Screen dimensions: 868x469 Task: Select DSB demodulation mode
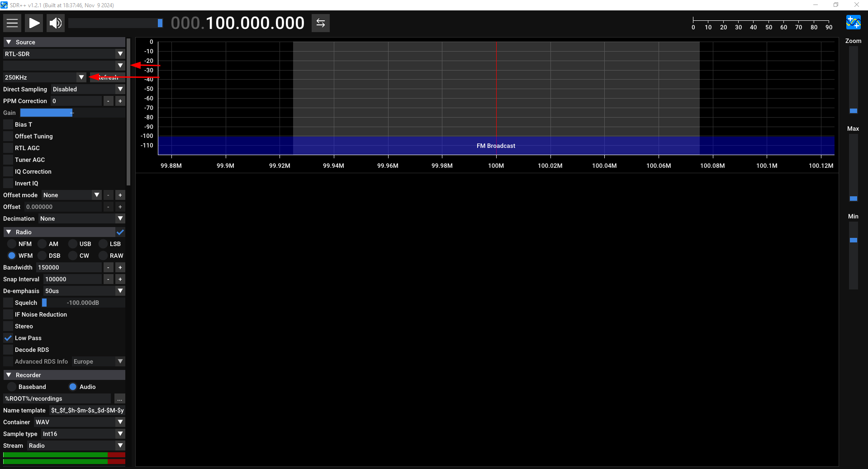[42, 256]
